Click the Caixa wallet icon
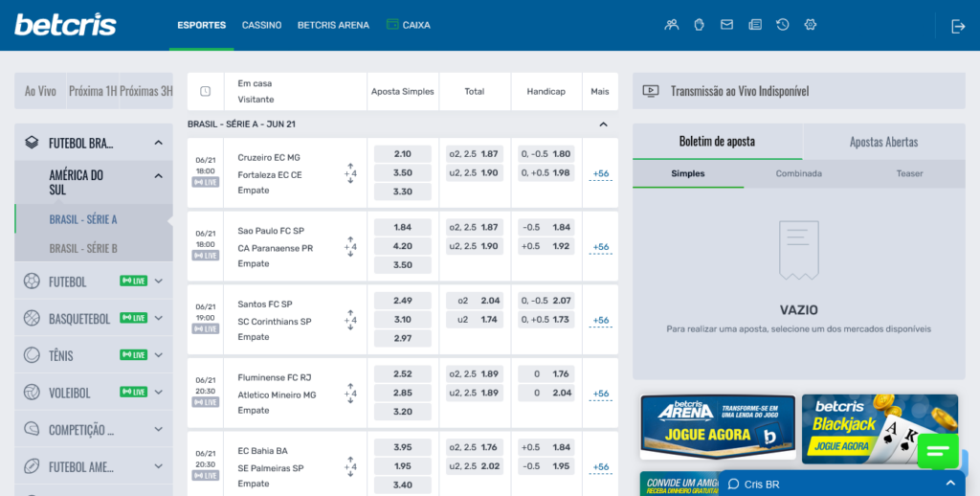 tap(391, 24)
